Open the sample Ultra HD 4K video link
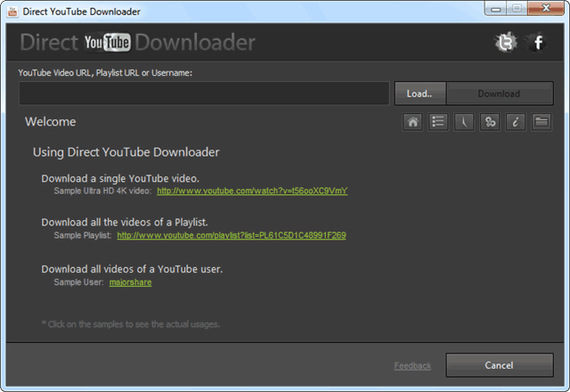This screenshot has height=392, width=570. [x=252, y=191]
